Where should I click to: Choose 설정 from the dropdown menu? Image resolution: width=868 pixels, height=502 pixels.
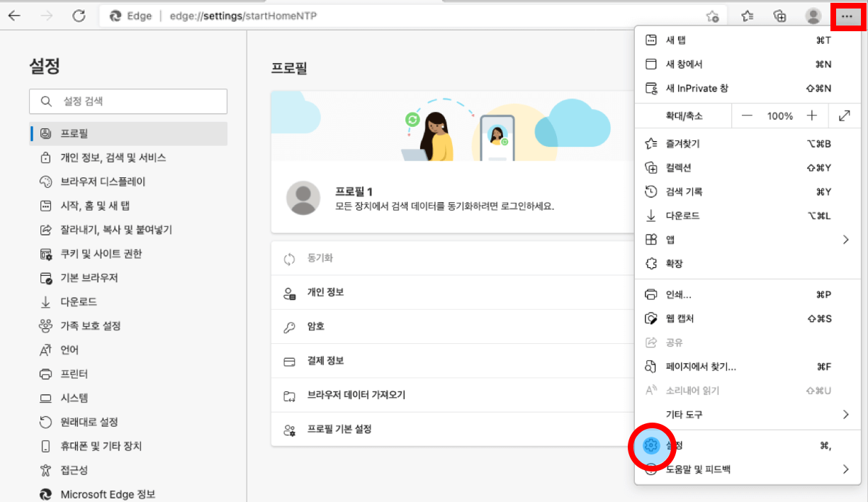[673, 446]
